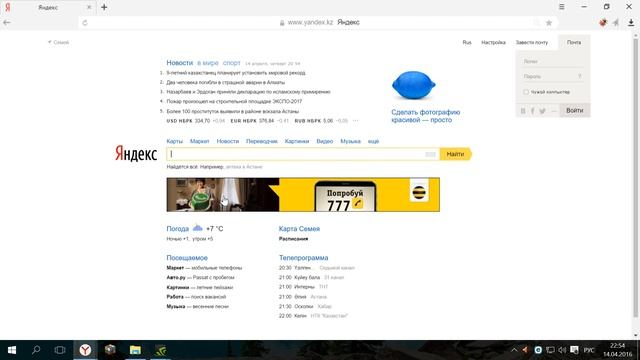Click the Новости heading link
640x360 pixels.
click(x=180, y=63)
